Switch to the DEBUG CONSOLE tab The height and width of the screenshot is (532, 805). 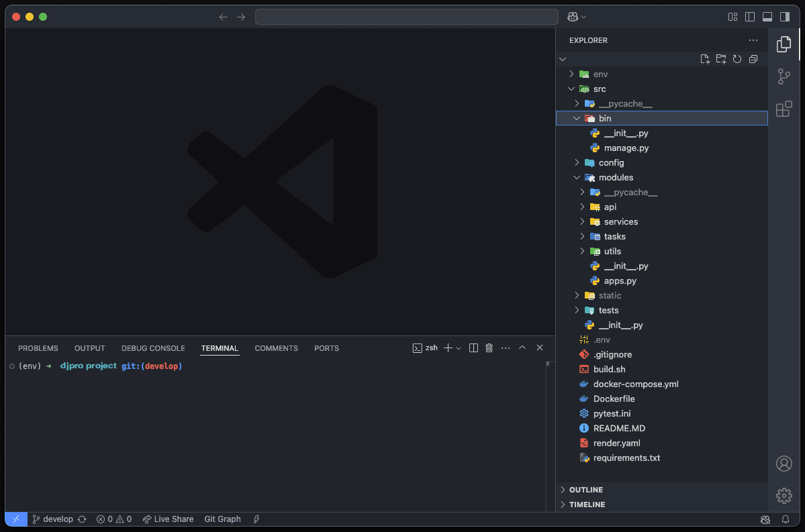coord(153,348)
